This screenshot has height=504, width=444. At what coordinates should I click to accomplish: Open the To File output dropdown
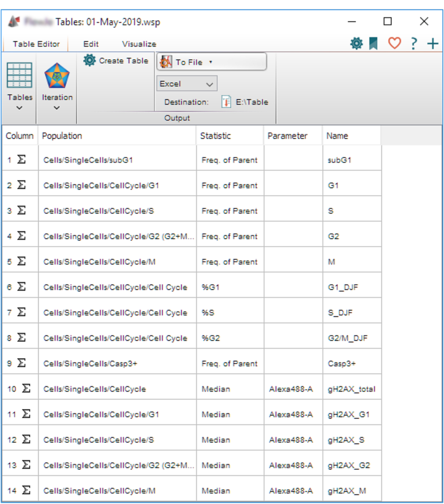[212, 62]
